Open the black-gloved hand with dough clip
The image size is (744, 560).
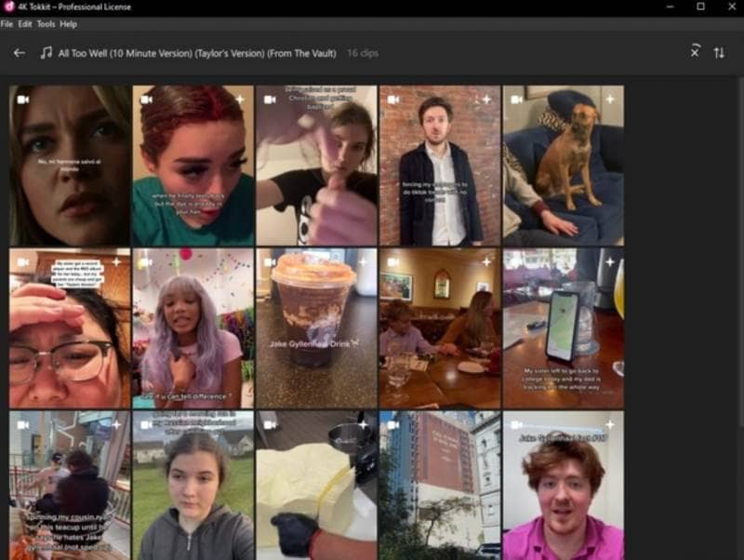316,486
